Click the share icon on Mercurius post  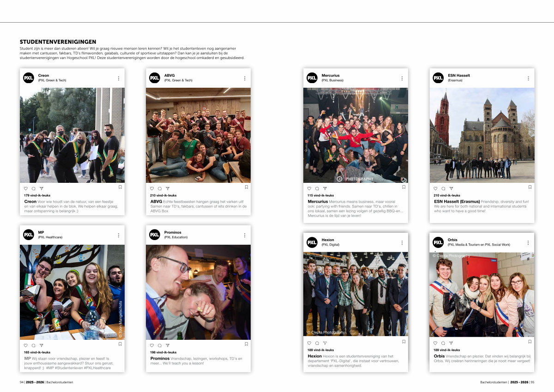pos(325,188)
